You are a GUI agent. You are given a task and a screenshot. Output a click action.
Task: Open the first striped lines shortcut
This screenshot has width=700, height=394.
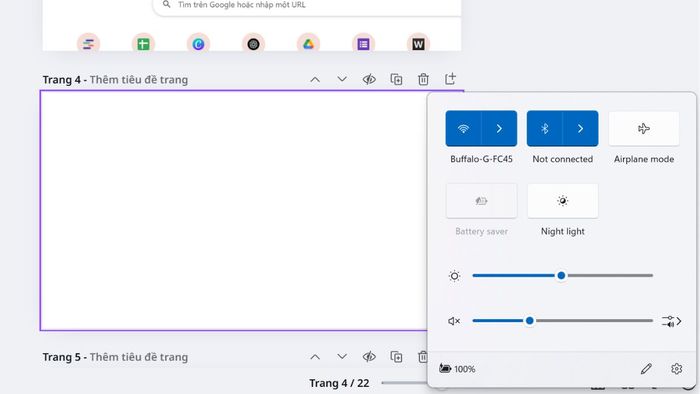[88, 44]
